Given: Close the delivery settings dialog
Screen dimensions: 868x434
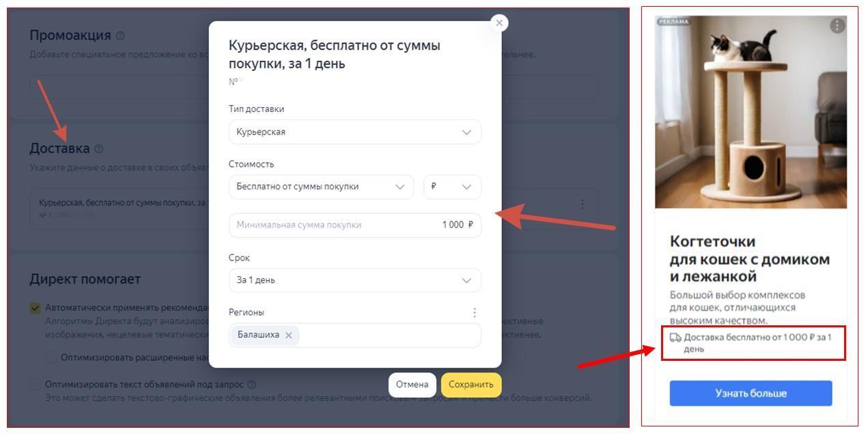Looking at the screenshot, I should coord(499,23).
